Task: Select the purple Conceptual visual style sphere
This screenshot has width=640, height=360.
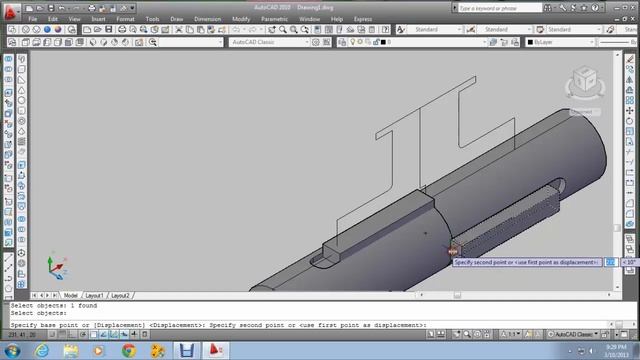Action: (x=58, y=29)
